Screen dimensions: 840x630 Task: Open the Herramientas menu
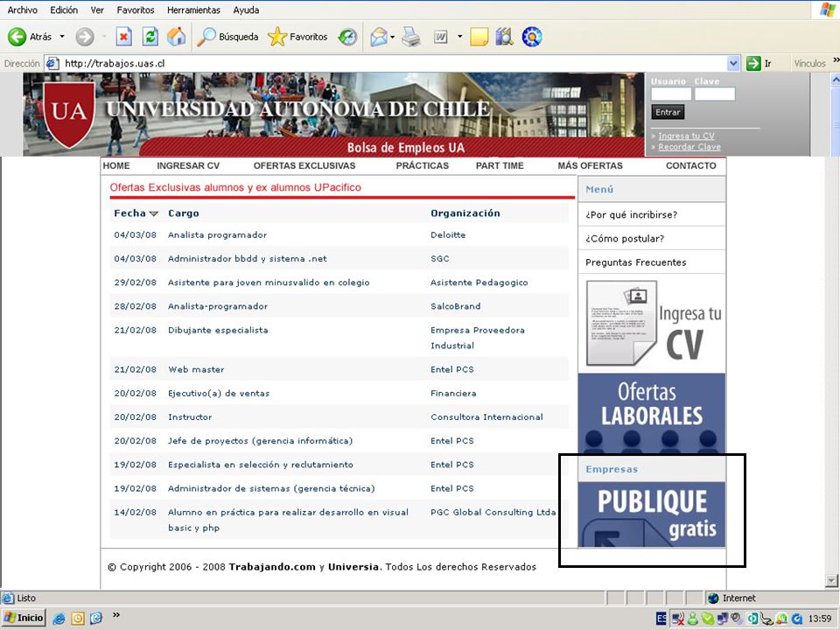(x=193, y=10)
